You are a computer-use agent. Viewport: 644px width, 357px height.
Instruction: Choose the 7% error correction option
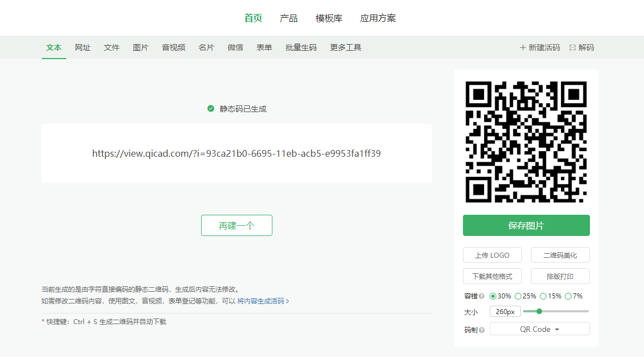coord(568,296)
